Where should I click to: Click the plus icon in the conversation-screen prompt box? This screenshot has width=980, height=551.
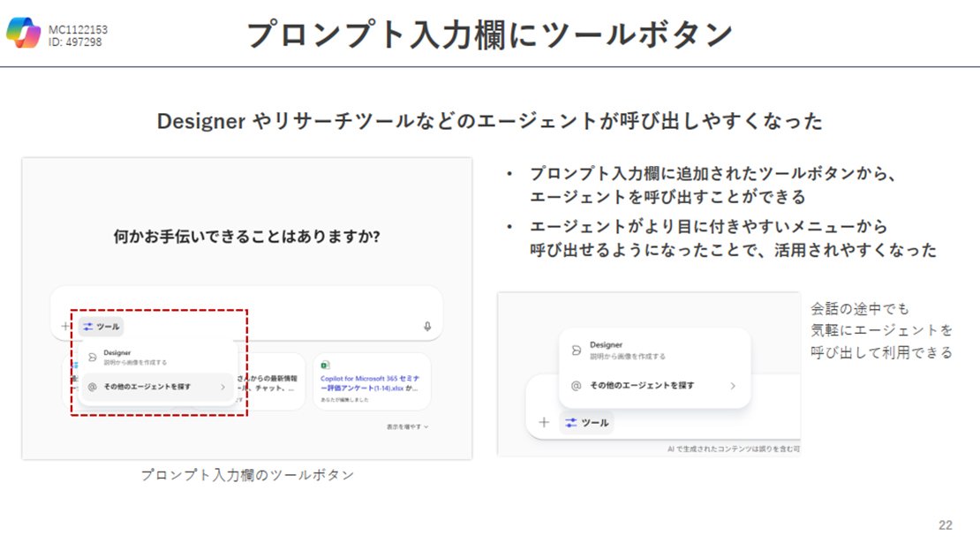(x=544, y=423)
